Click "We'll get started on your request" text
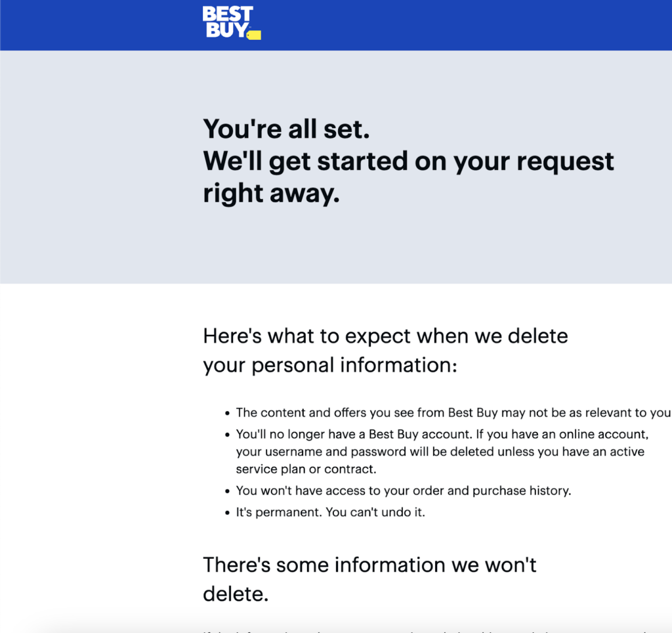The height and width of the screenshot is (633, 672). click(x=408, y=161)
